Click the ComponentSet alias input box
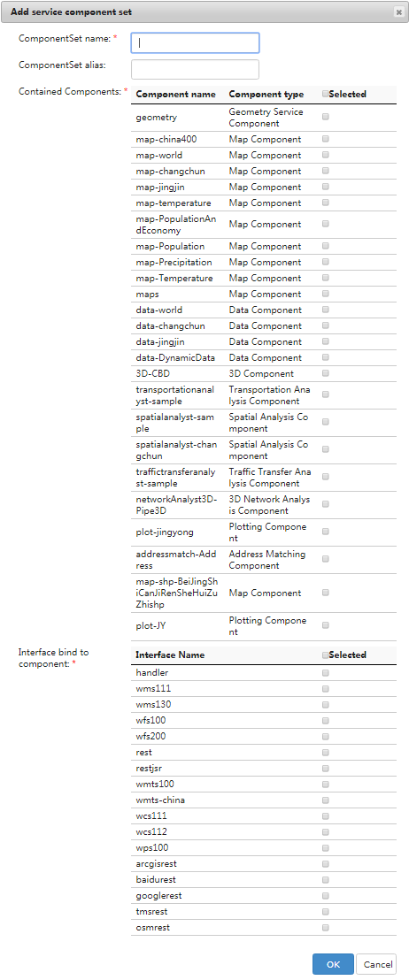Screen dimensions: 409x980 coord(195,69)
